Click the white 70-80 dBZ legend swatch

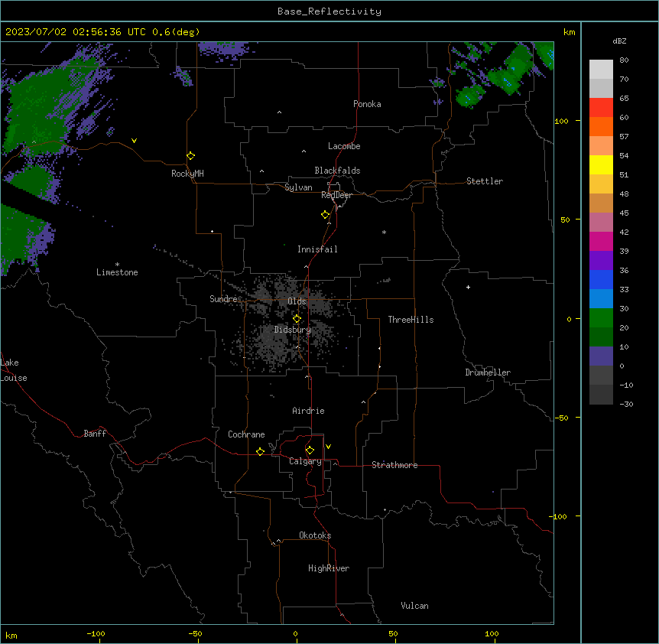coord(601,70)
